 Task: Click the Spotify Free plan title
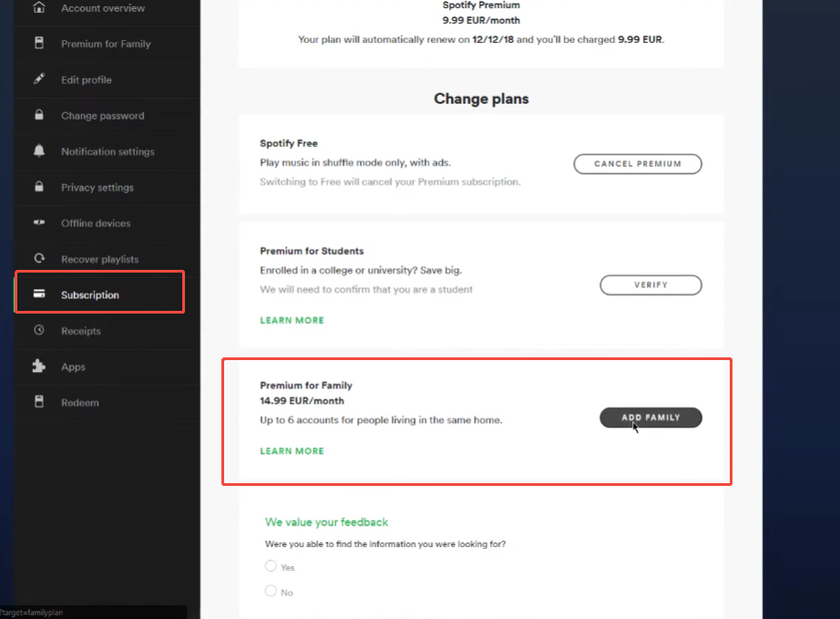289,143
